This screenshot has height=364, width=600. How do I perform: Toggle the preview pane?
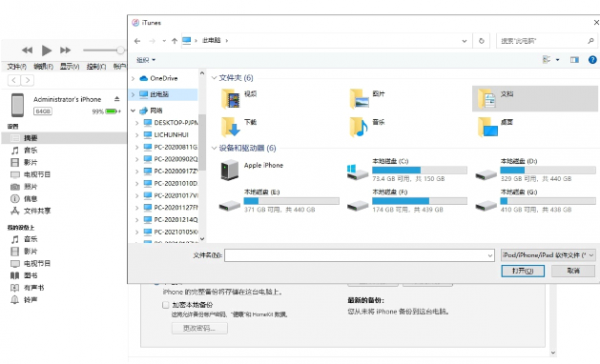click(x=574, y=60)
